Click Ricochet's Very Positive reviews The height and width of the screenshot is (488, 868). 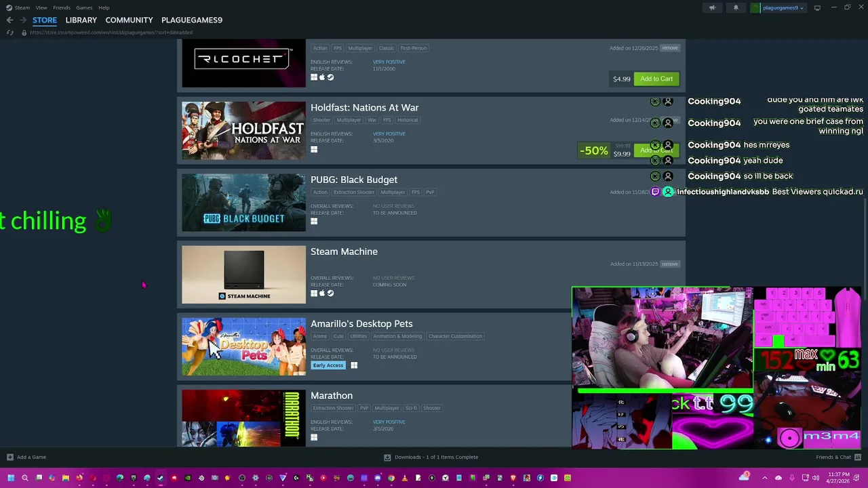click(x=389, y=62)
